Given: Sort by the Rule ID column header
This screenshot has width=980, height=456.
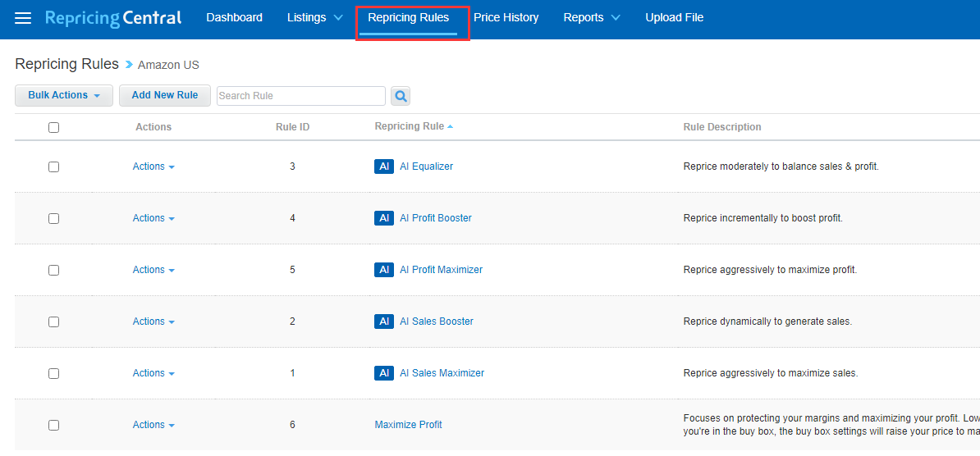Looking at the screenshot, I should click(x=292, y=127).
